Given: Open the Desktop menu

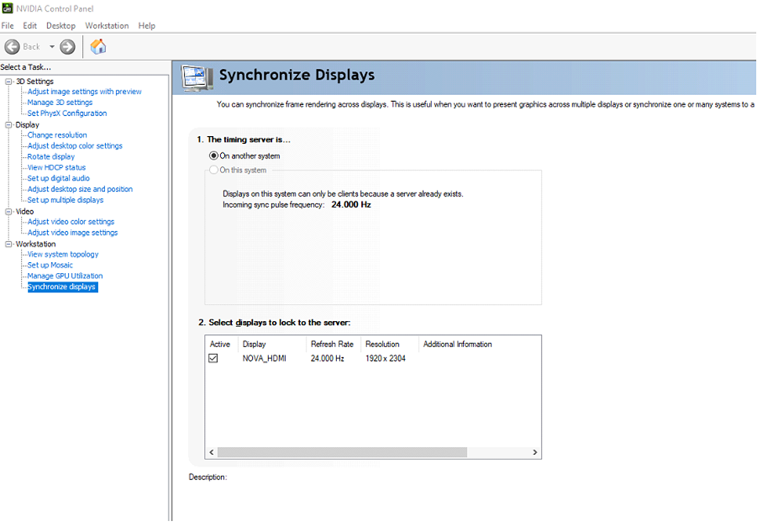Looking at the screenshot, I should pyautogui.click(x=60, y=26).
